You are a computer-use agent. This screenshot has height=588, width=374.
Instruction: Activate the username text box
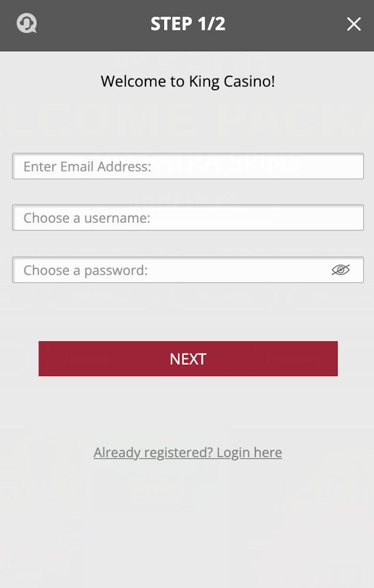click(x=188, y=218)
